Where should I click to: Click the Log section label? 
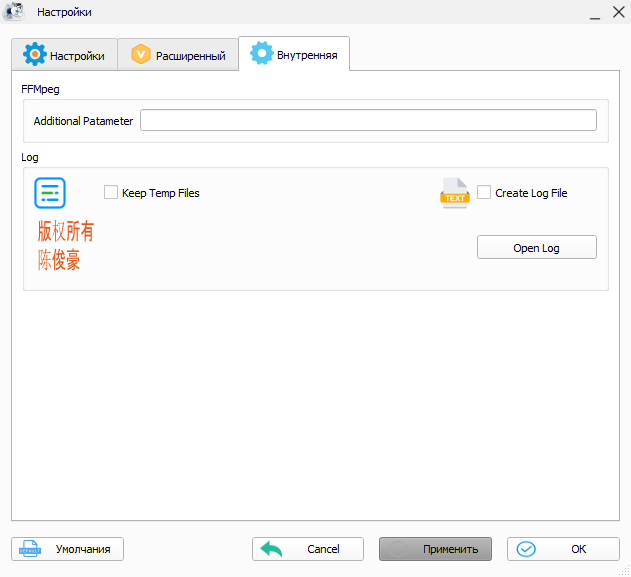point(30,157)
